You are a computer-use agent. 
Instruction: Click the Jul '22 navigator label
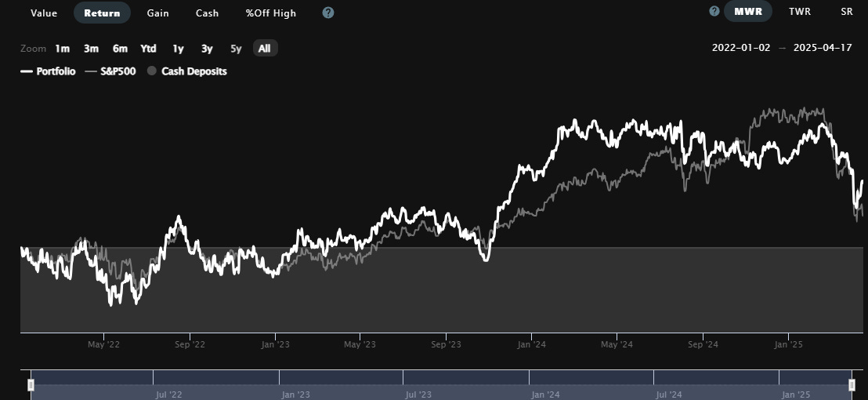coord(169,395)
